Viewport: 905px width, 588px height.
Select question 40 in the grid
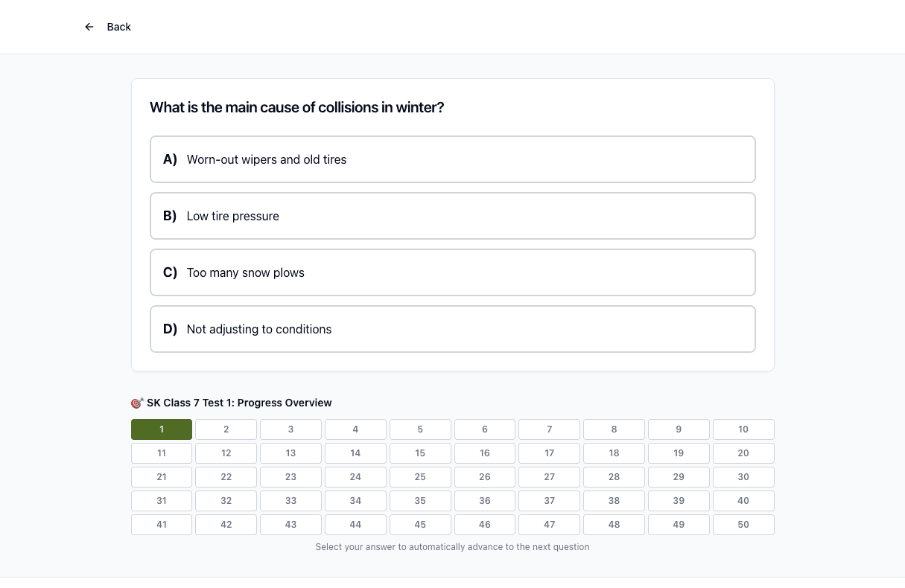coord(743,501)
